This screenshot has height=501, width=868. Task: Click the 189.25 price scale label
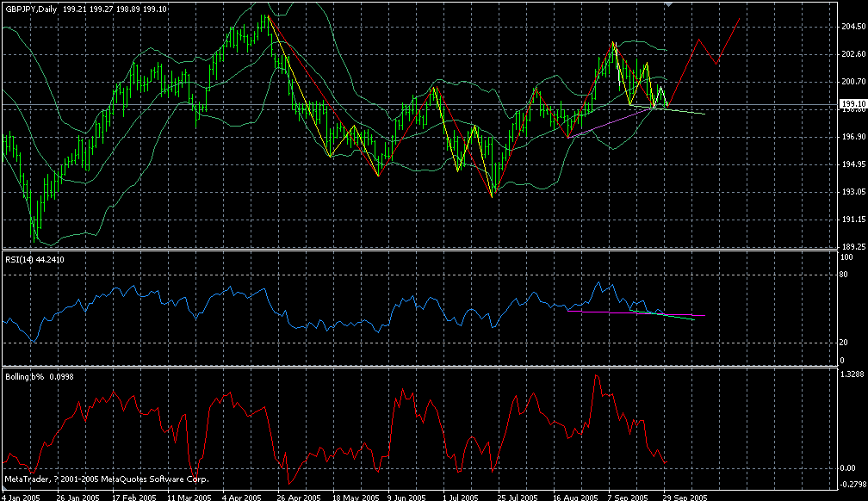click(x=853, y=246)
